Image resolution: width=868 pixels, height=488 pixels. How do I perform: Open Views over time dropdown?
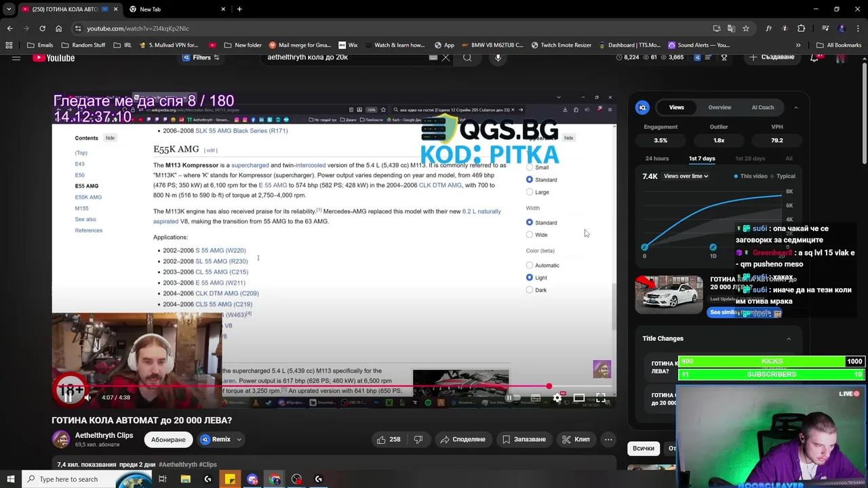coord(686,176)
